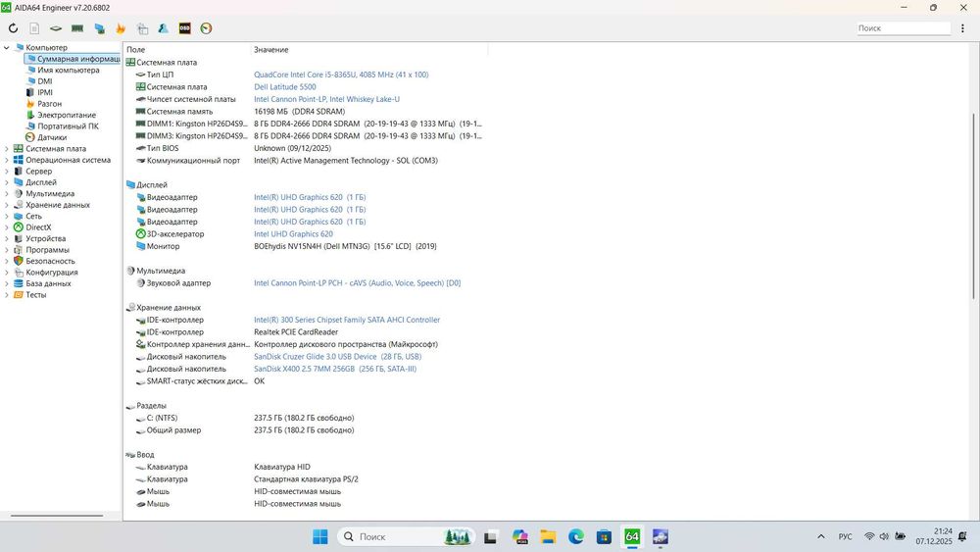Open Intel UHD Graphics 620 3D-акселератор link
The width and height of the screenshot is (980, 552).
[x=293, y=234]
